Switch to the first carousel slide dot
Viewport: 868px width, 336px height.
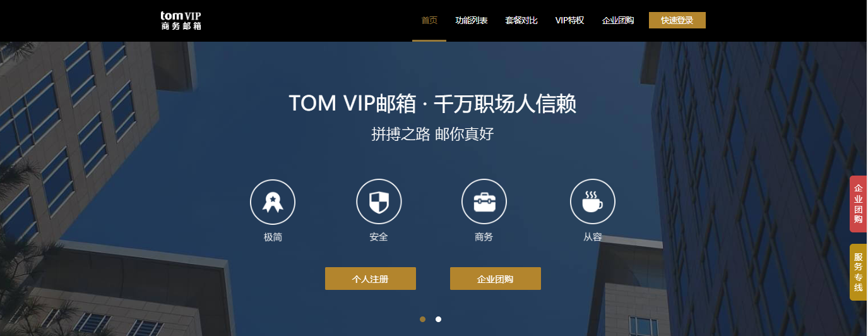[x=422, y=319]
